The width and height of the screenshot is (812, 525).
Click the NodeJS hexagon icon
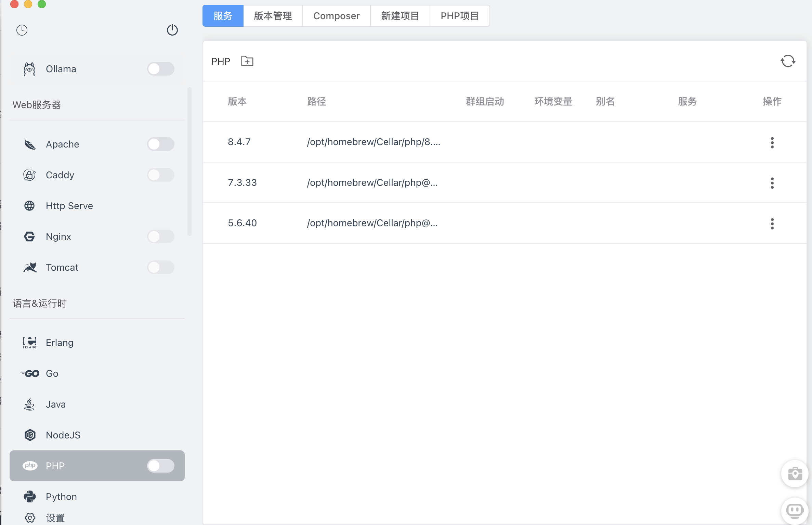point(30,435)
